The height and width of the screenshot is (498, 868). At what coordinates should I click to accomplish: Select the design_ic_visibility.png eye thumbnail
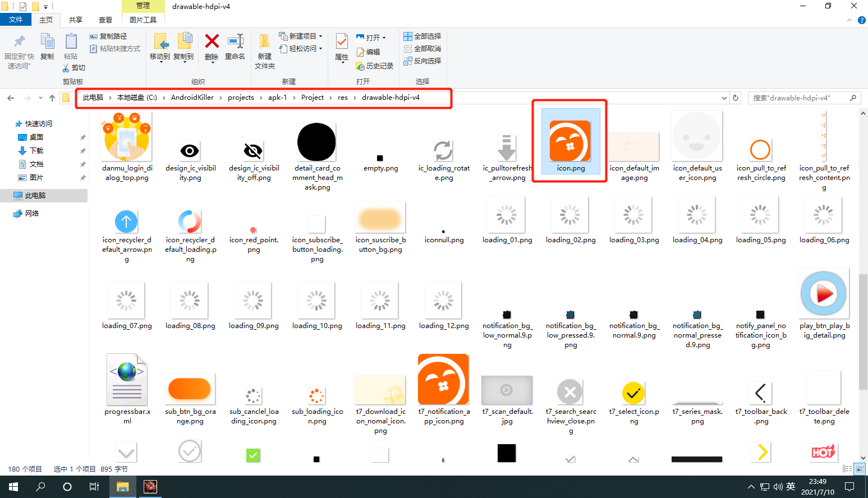(190, 150)
